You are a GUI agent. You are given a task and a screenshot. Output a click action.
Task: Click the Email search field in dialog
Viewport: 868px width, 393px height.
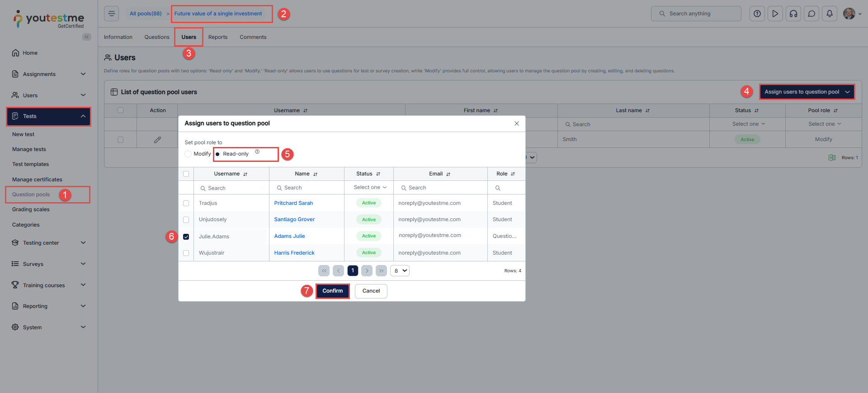tap(441, 188)
